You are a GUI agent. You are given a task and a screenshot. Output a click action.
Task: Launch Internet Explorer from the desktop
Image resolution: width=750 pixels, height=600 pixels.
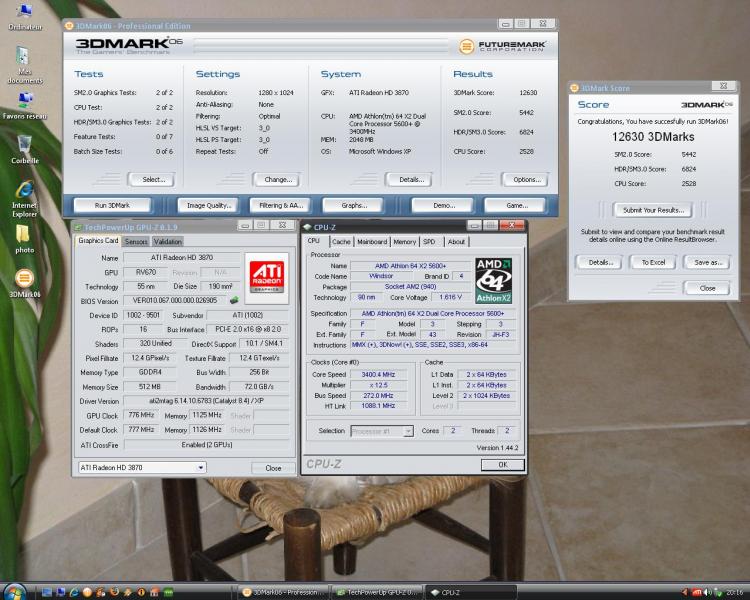pyautogui.click(x=24, y=200)
